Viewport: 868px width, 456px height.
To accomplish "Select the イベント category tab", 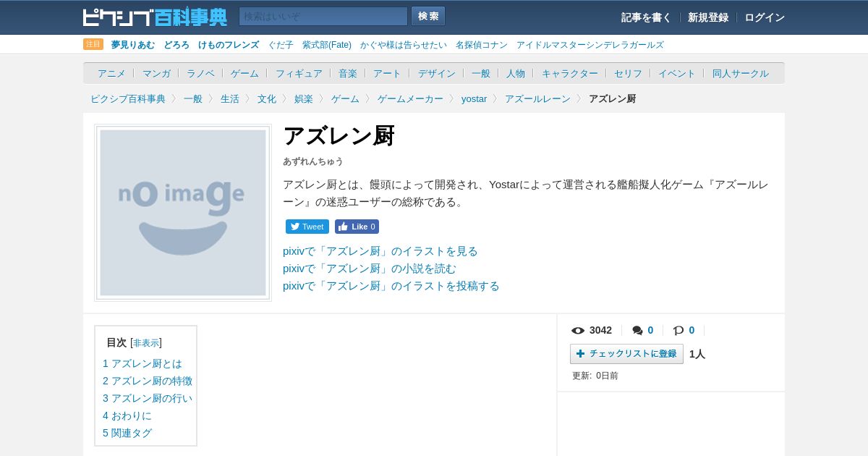I will coord(677,73).
